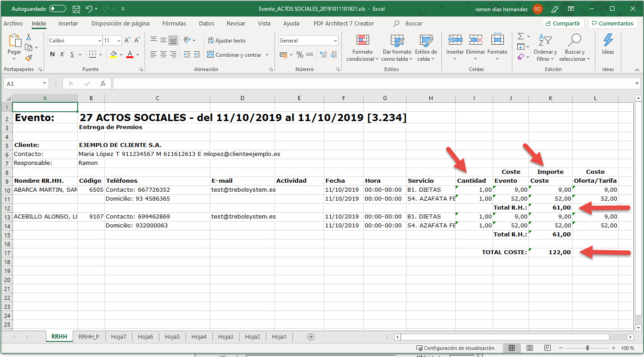Customize Quick Access Toolbar dropdown
Viewport: 644px width, 357px height.
pos(123,9)
